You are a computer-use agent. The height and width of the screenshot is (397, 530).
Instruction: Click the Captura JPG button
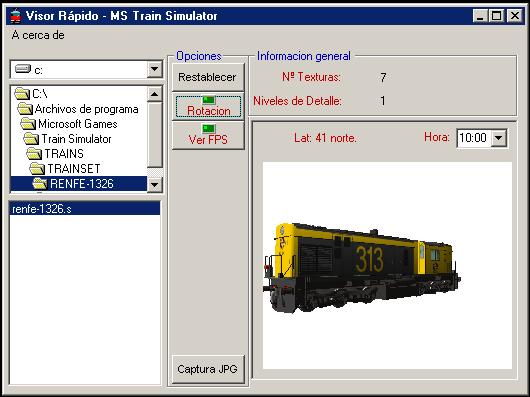tap(208, 369)
